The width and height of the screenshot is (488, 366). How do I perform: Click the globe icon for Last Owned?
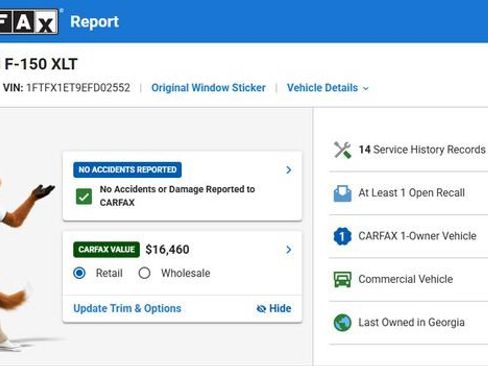point(342,323)
